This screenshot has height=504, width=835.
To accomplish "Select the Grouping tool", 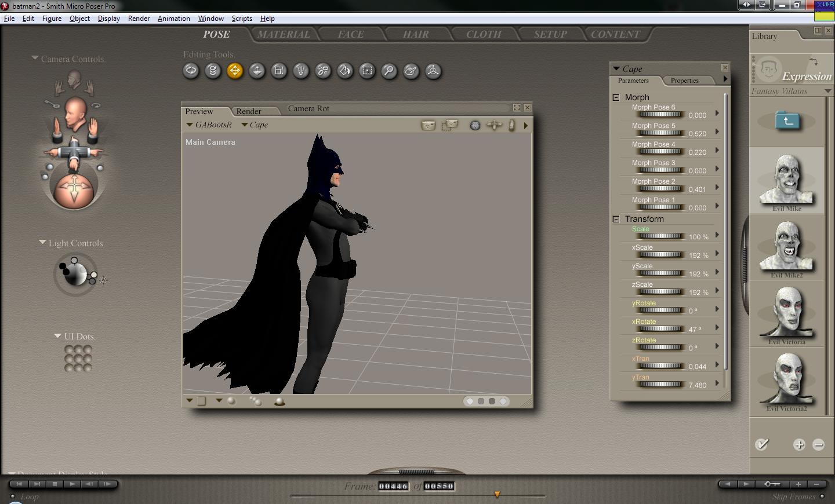I will coord(367,71).
